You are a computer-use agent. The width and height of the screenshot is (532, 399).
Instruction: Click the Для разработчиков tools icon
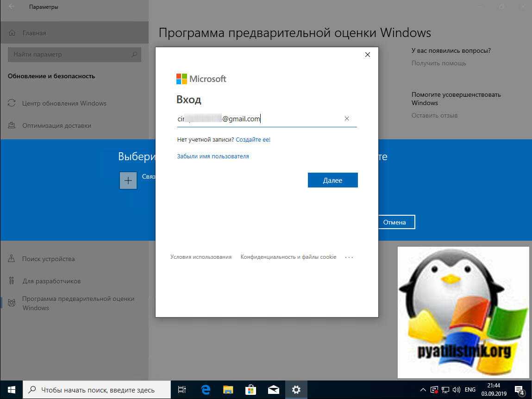point(12,281)
